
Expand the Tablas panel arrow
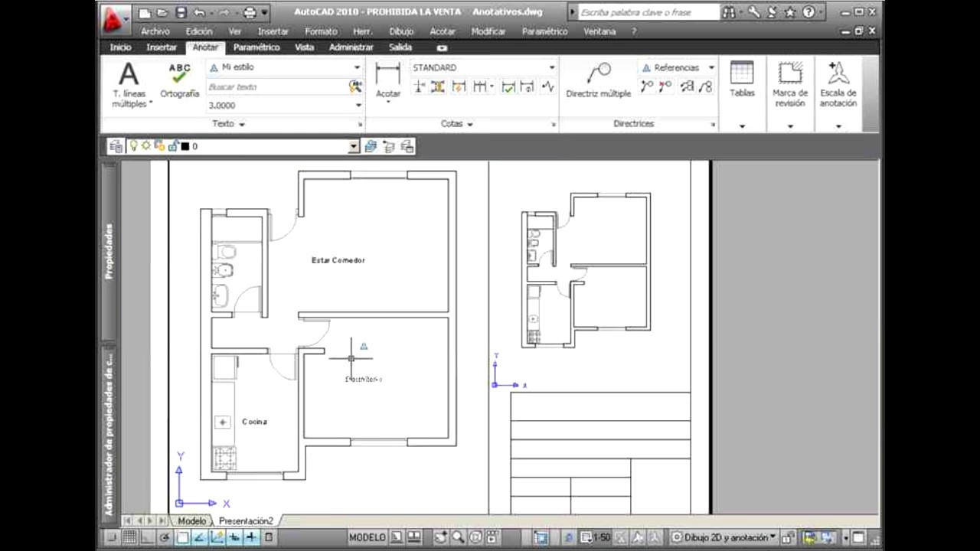[742, 126]
